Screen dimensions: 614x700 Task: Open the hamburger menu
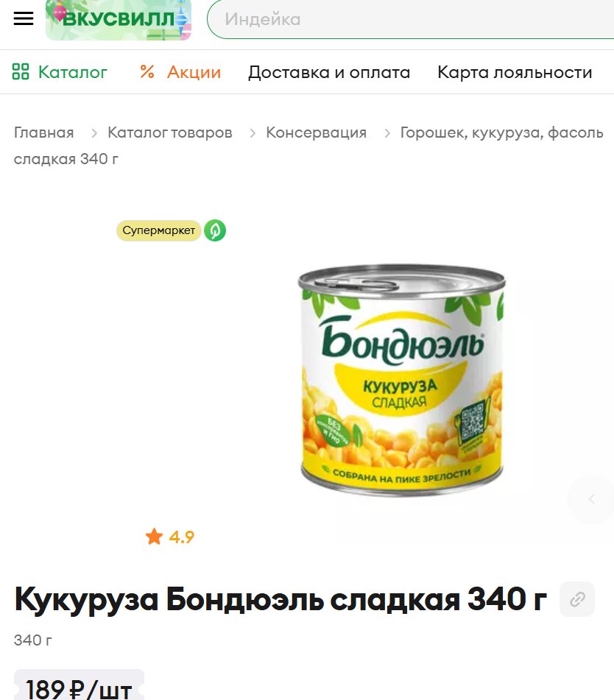24,18
